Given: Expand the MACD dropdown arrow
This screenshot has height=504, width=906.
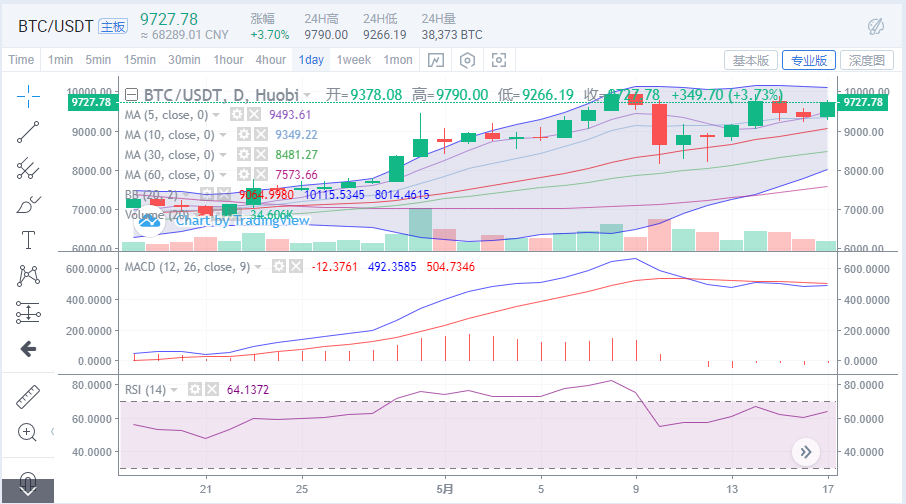Looking at the screenshot, I should click(258, 267).
